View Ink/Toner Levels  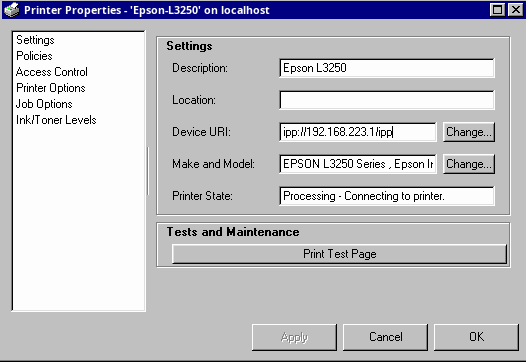56,120
